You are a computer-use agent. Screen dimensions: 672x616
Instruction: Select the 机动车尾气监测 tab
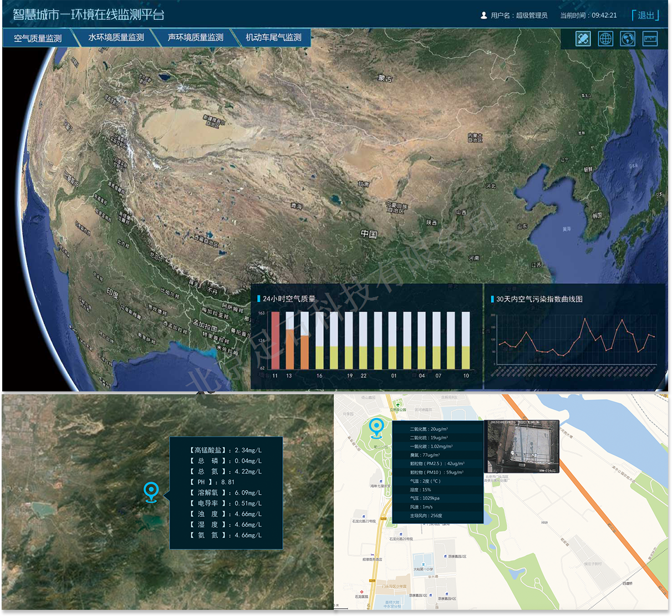click(273, 38)
